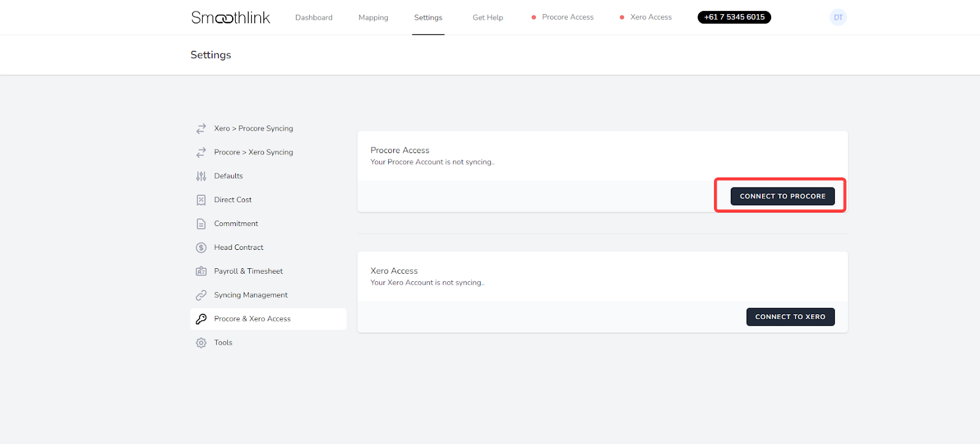This screenshot has height=444, width=980.
Task: Click the Syncing Management link icon
Action: [x=201, y=295]
